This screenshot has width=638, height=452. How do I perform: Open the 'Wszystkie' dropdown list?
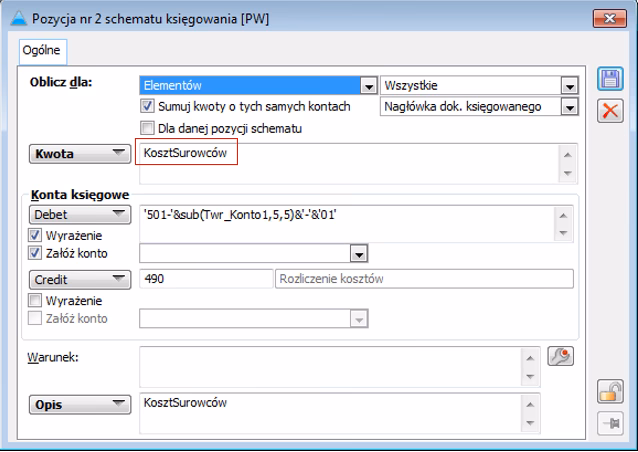click(x=569, y=86)
